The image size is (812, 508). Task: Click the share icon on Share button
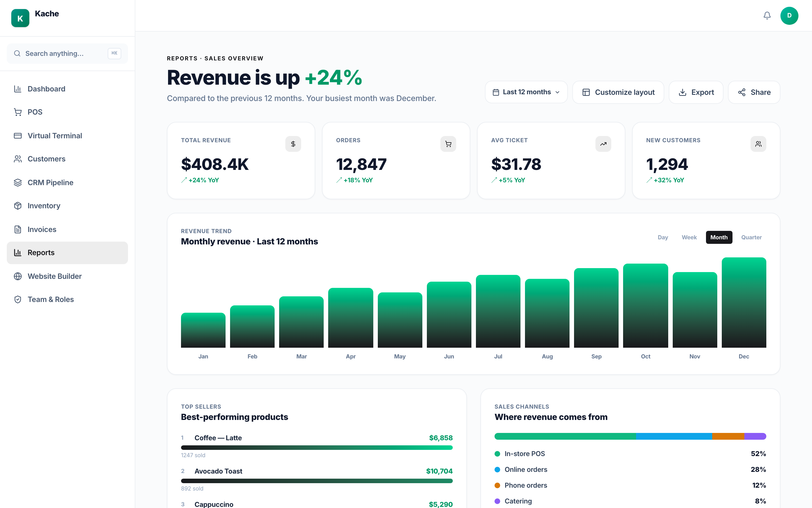(742, 92)
